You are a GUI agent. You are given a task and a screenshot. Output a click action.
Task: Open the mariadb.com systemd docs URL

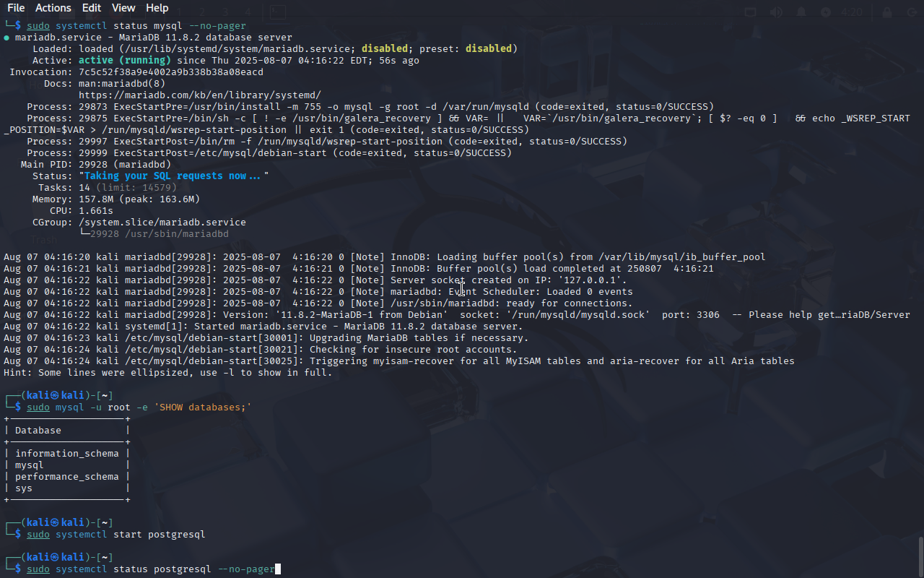tap(200, 95)
